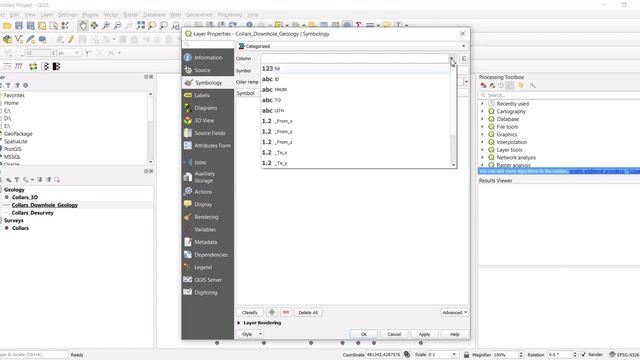
Task: Open the Information page in Layer Properties
Action: click(x=208, y=58)
